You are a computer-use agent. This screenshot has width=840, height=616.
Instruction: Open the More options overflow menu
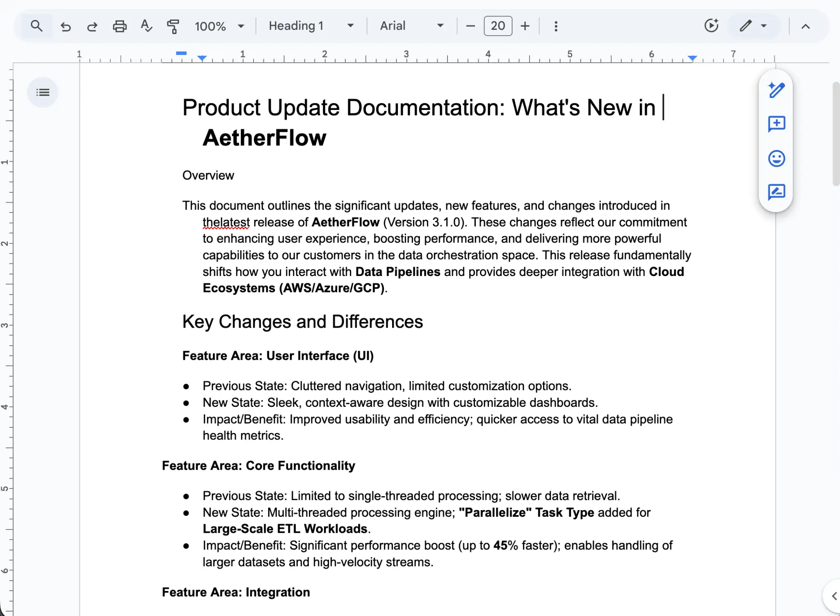pos(556,26)
